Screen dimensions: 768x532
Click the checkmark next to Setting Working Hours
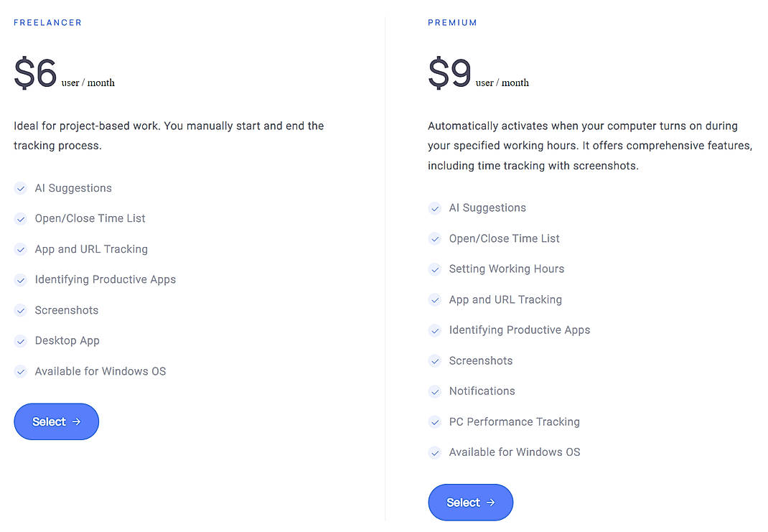point(435,269)
